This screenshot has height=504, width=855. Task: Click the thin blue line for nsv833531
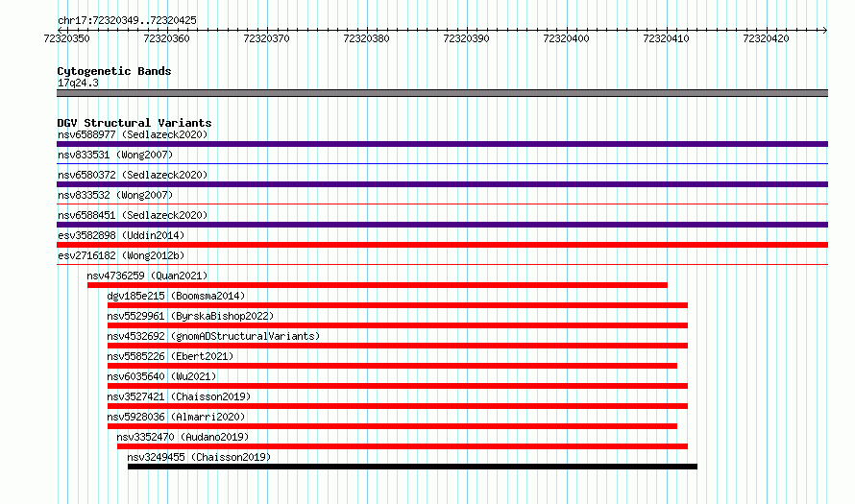pos(442,163)
